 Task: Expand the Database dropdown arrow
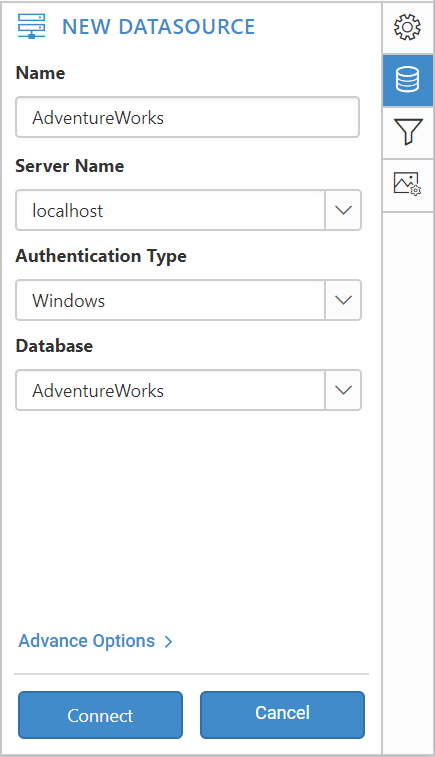coord(343,390)
